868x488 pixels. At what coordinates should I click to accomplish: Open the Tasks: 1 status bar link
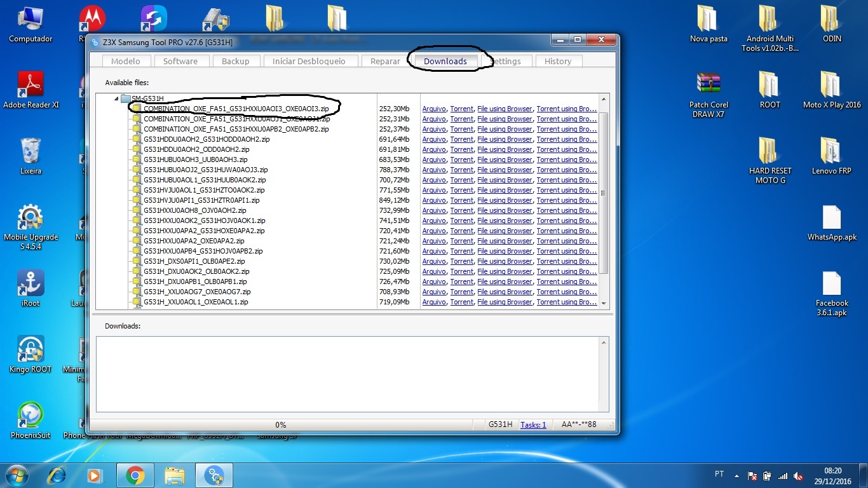(x=533, y=424)
